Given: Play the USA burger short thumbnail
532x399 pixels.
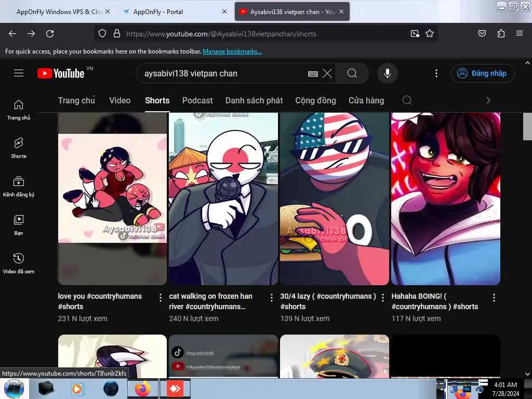Looking at the screenshot, I should point(335,199).
